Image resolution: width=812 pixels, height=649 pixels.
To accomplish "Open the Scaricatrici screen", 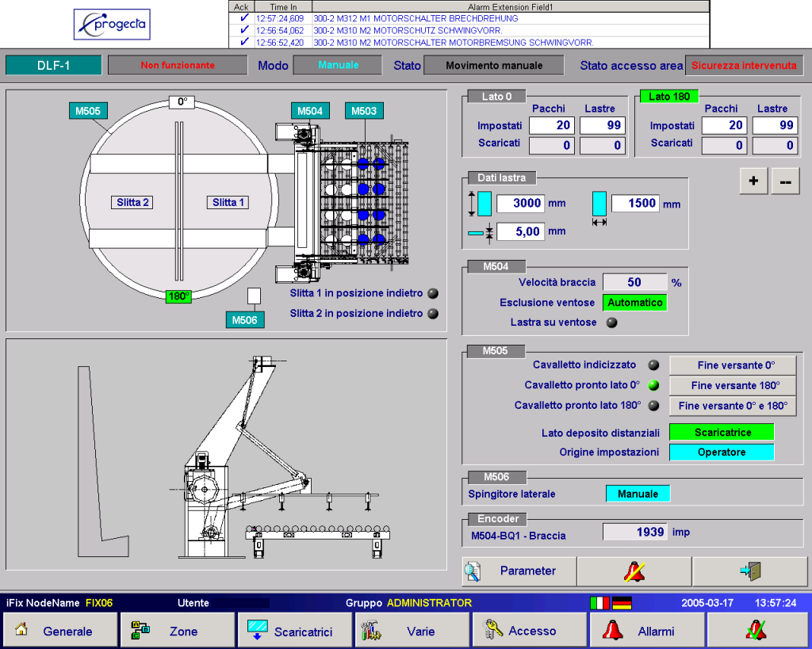I will 295,630.
